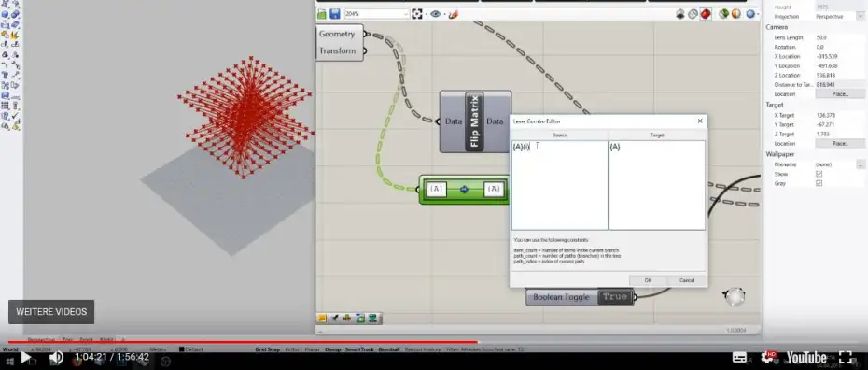Image resolution: width=868 pixels, height=370 pixels.
Task: Click the X Target value field
Action: (839, 115)
